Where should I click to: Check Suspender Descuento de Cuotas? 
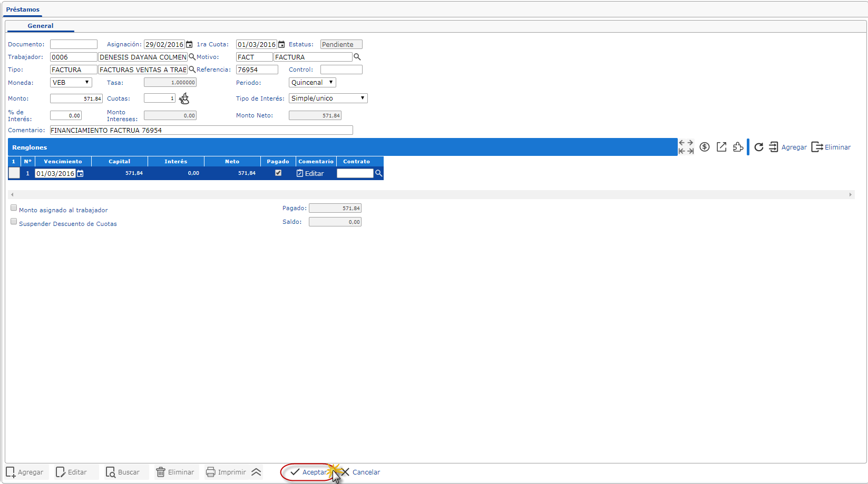(14, 222)
